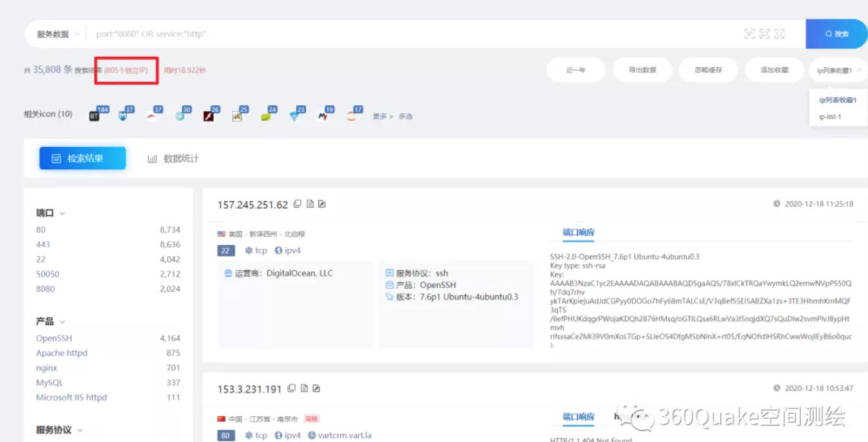Choose ip-list-1 from the dropdown list
This screenshot has height=442, width=868.
point(829,117)
